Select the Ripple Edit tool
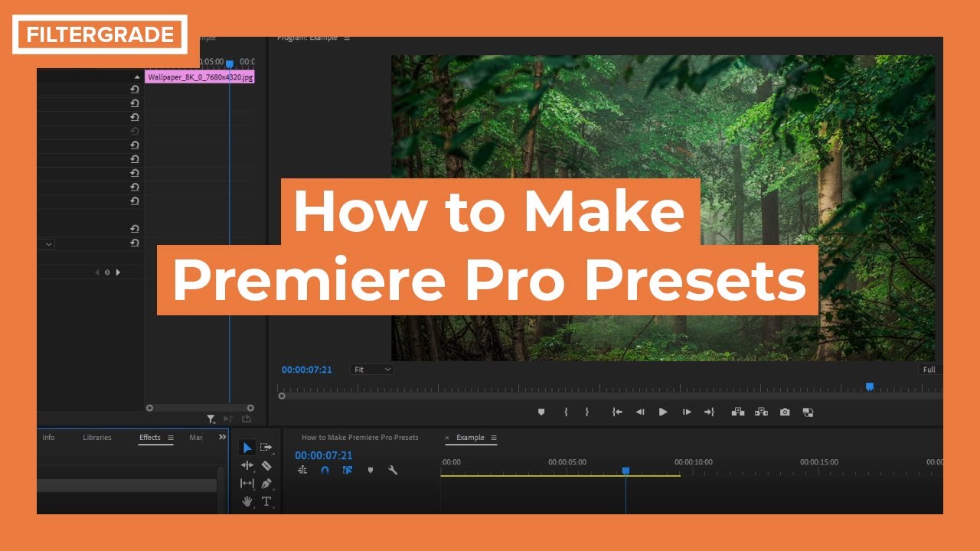The width and height of the screenshot is (980, 551). click(x=247, y=465)
